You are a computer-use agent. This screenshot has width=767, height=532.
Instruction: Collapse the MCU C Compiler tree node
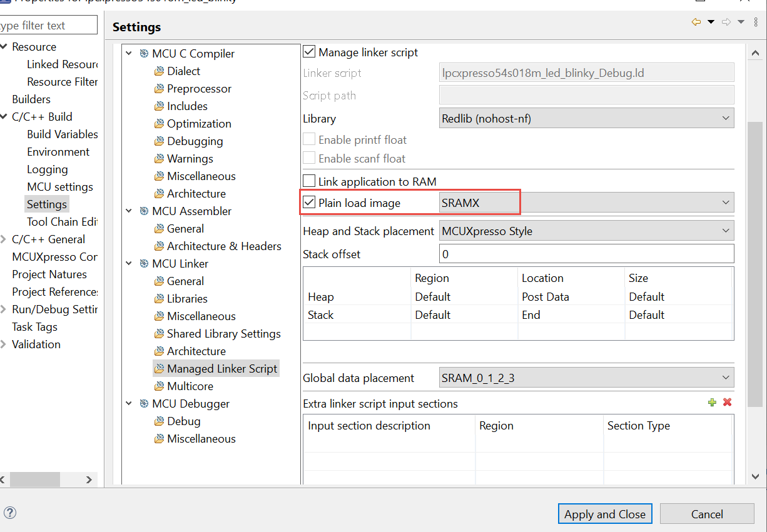point(129,54)
